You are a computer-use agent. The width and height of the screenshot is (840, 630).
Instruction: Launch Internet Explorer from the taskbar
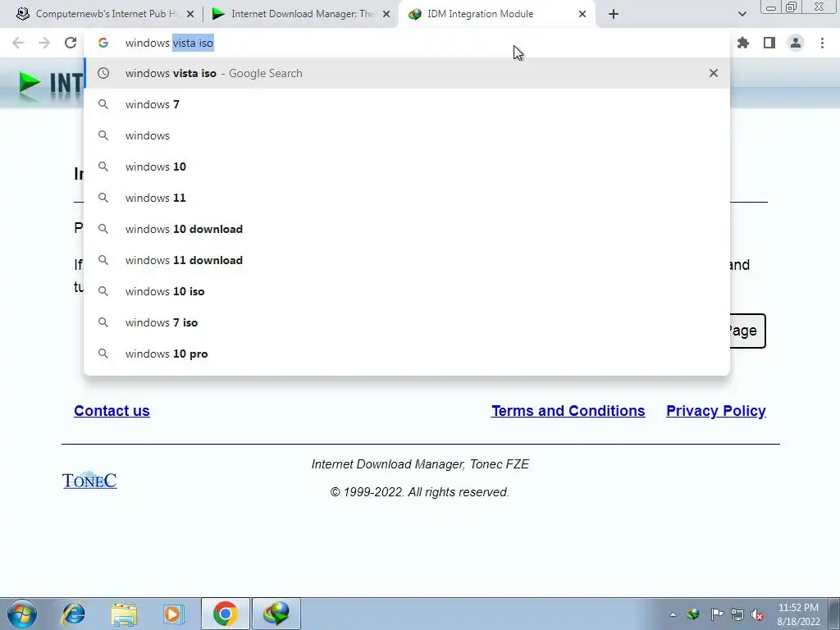point(73,614)
